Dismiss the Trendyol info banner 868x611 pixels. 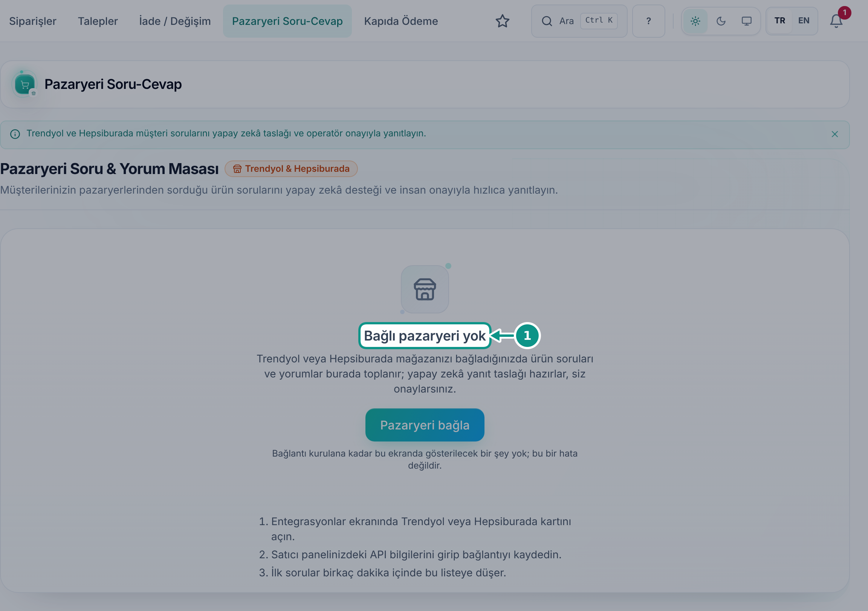[835, 134]
